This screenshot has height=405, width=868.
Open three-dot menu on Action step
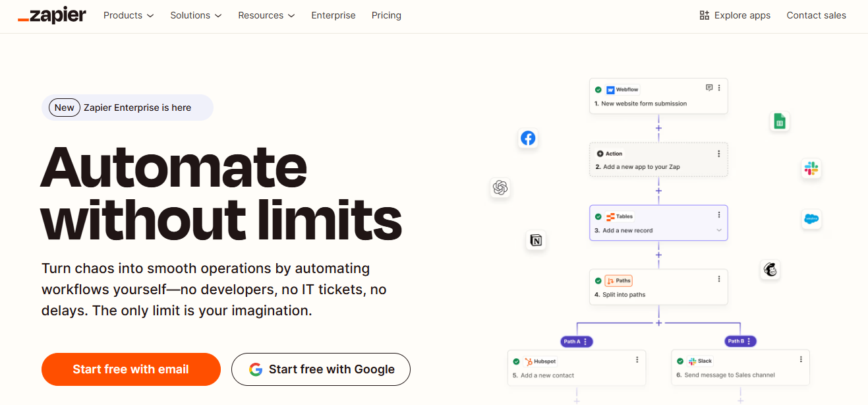718,154
